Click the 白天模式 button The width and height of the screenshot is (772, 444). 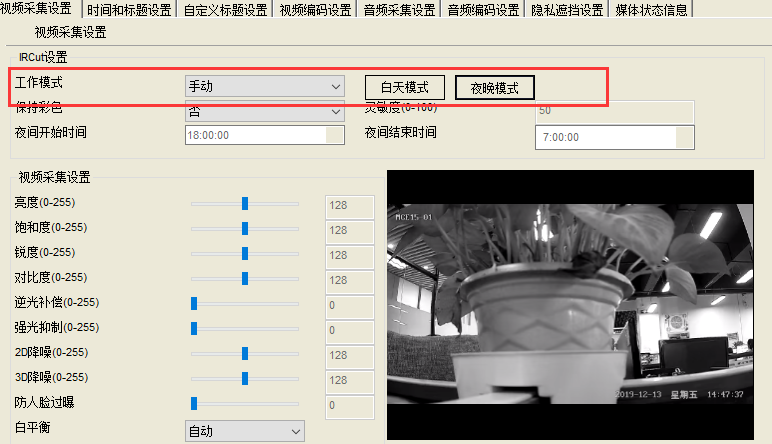(x=405, y=88)
